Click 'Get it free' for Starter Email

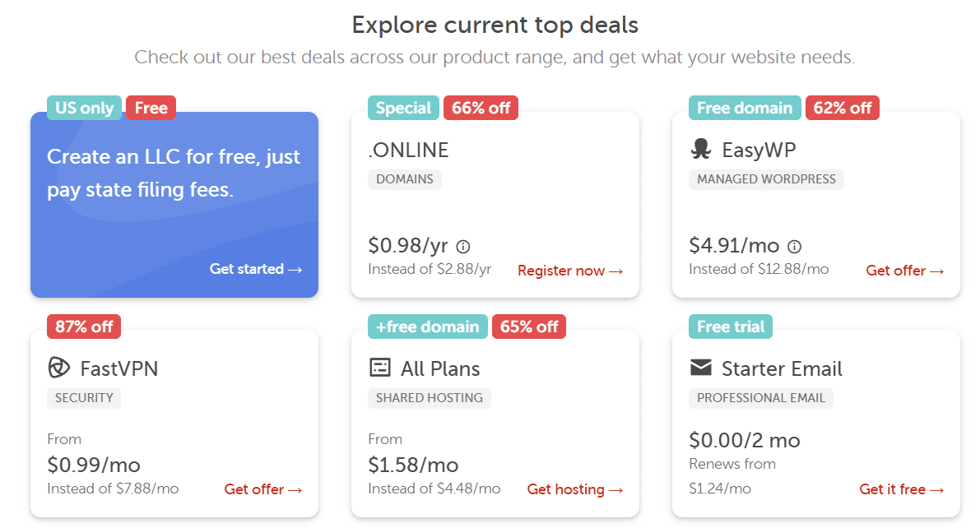902,489
